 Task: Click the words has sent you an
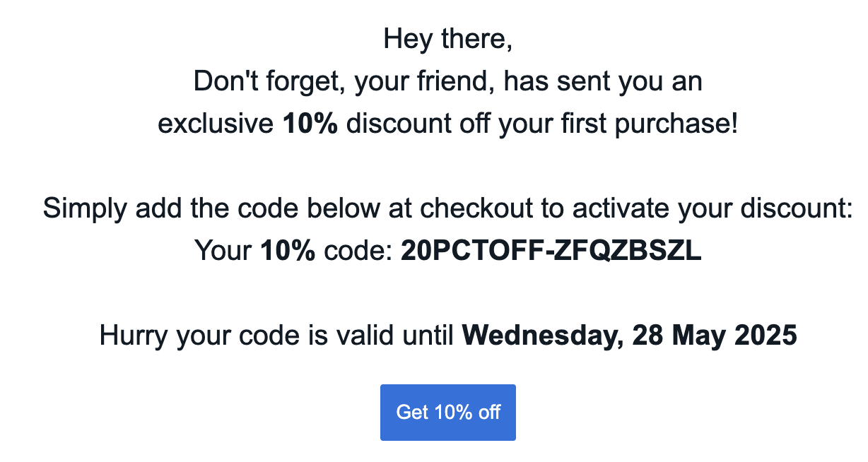click(603, 82)
